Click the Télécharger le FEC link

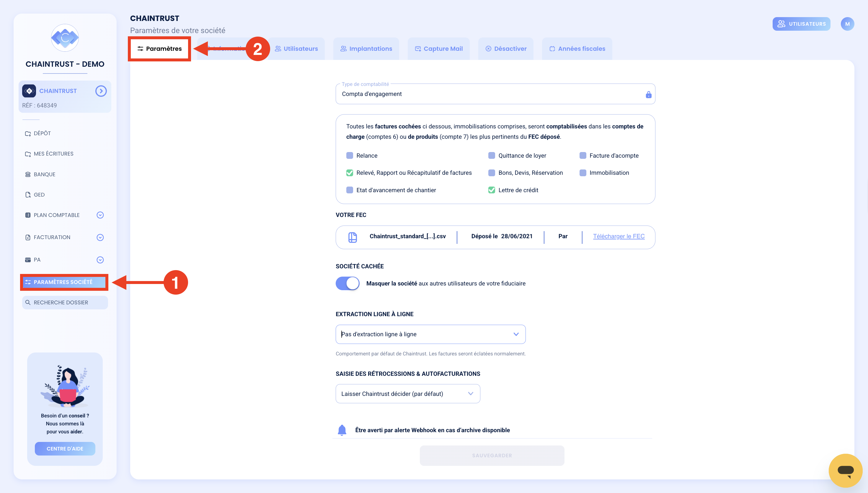click(619, 236)
